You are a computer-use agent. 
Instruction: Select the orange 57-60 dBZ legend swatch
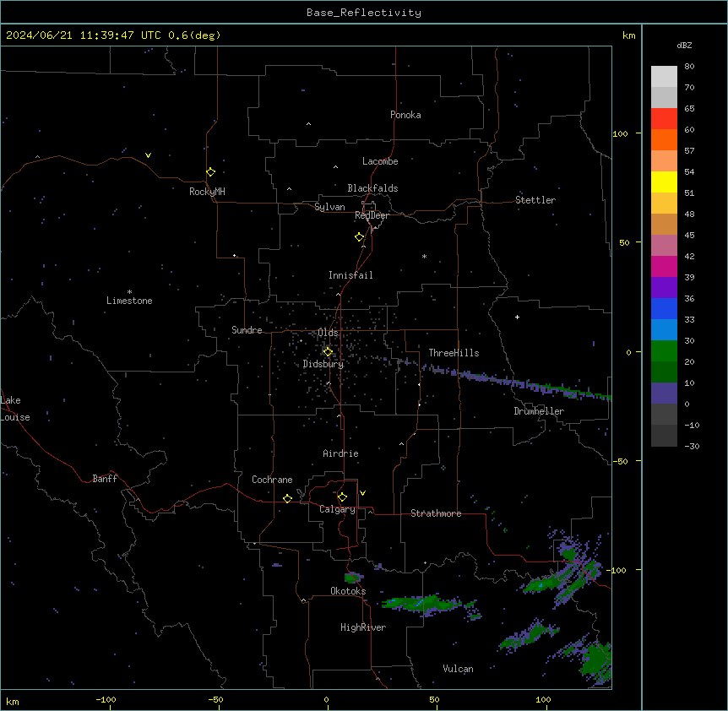click(x=664, y=139)
